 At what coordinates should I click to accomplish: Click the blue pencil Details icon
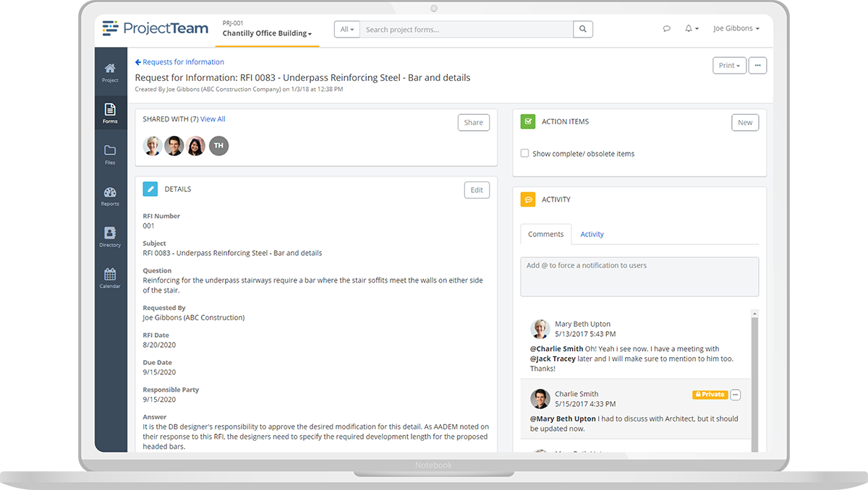pyautogui.click(x=150, y=189)
